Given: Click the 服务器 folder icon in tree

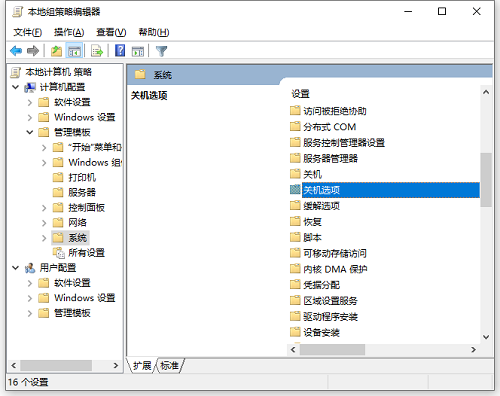Looking at the screenshot, I should [x=58, y=192].
